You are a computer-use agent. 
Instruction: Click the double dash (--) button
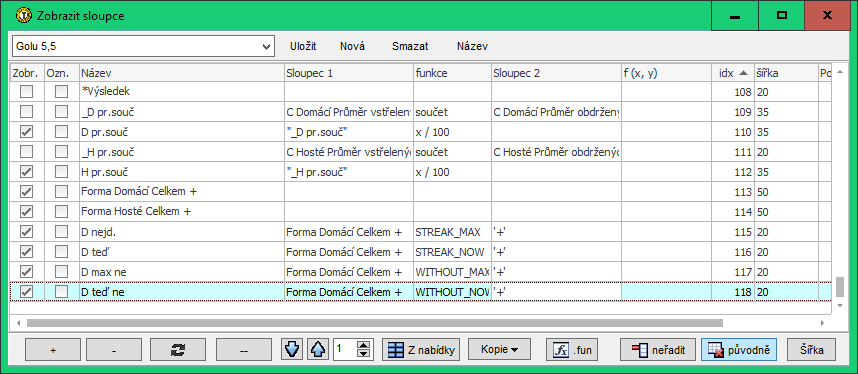click(244, 349)
